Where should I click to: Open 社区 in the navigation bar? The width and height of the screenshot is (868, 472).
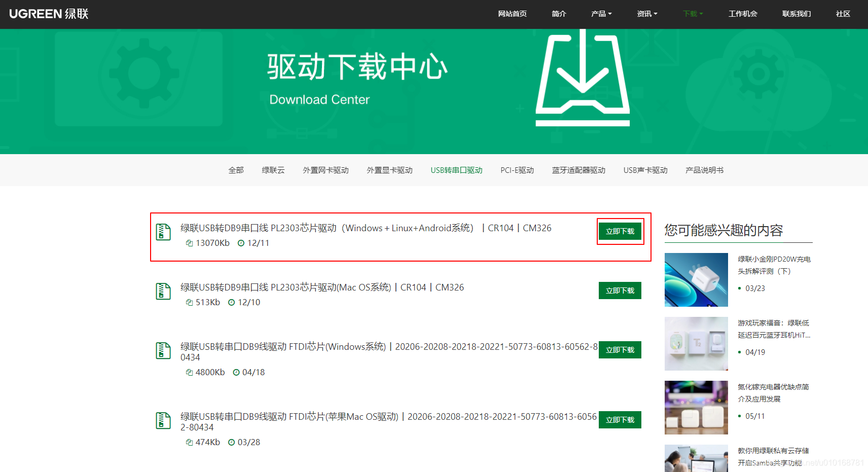[843, 14]
